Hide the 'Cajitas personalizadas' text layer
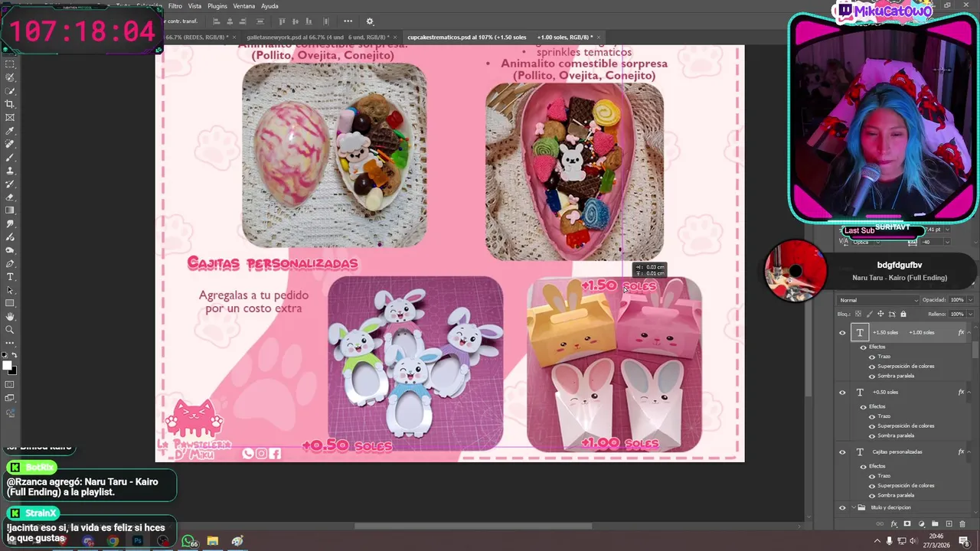 point(843,452)
